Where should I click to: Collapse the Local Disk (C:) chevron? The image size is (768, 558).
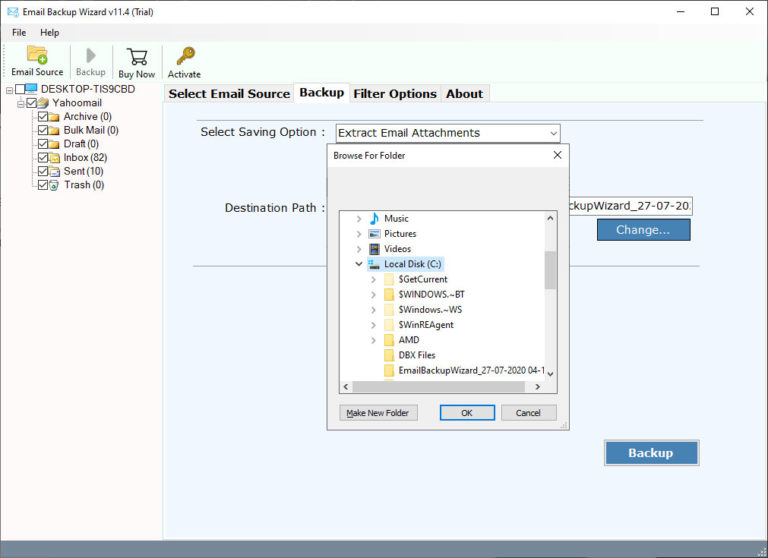point(359,264)
